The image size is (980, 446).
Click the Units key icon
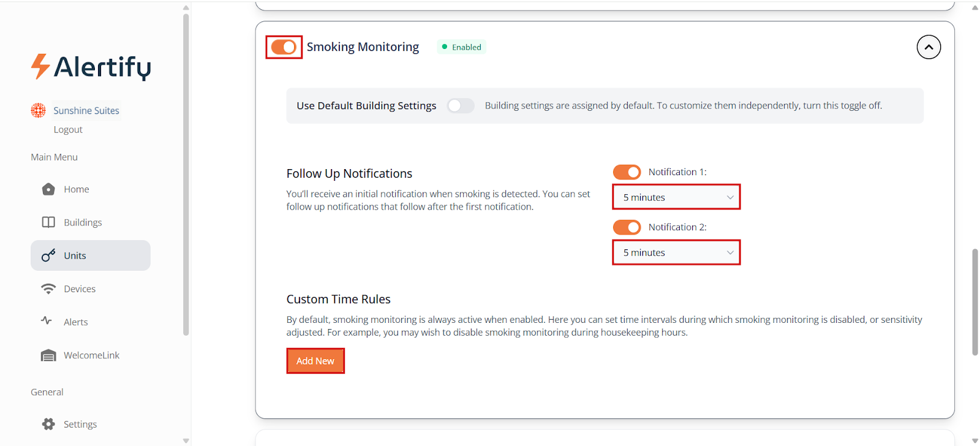[48, 255]
